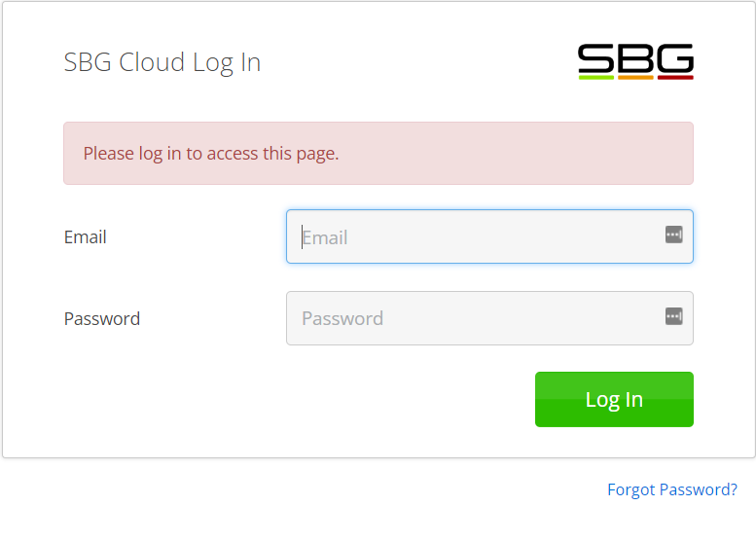Click the green bar under the logo's S
This screenshot has height=542, width=756.
(x=595, y=77)
